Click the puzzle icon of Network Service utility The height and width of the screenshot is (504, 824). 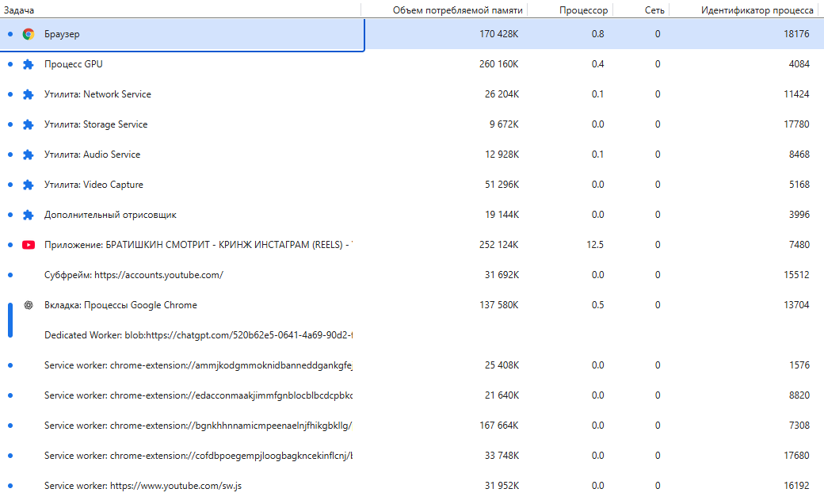(29, 94)
